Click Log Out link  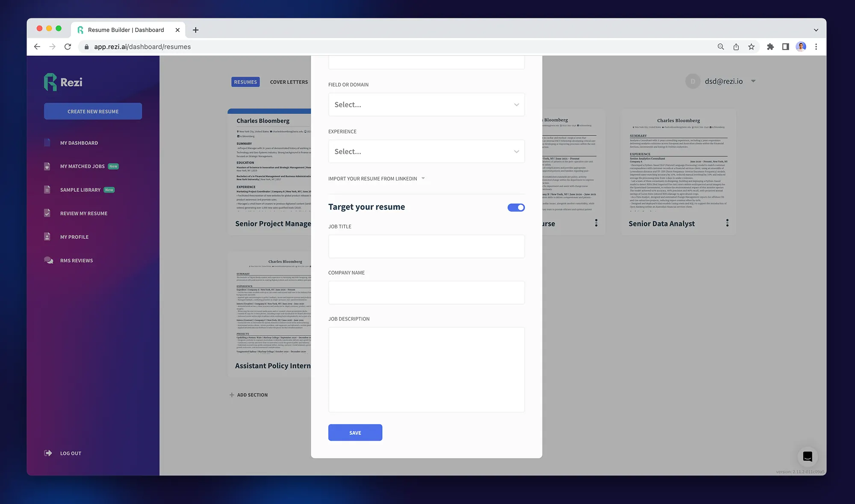tap(71, 453)
